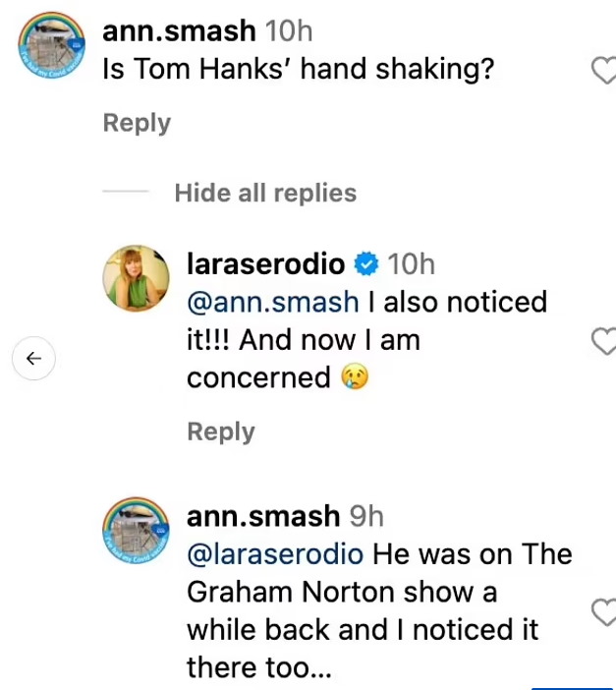Click the 9h timestamp on the last reply
This screenshot has height=690, width=616.
pyautogui.click(x=366, y=516)
